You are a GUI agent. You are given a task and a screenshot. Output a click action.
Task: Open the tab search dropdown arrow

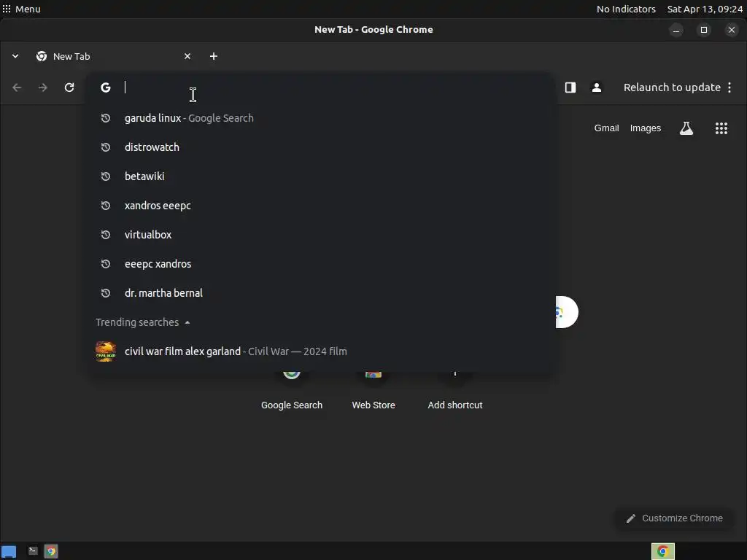pyautogui.click(x=15, y=56)
